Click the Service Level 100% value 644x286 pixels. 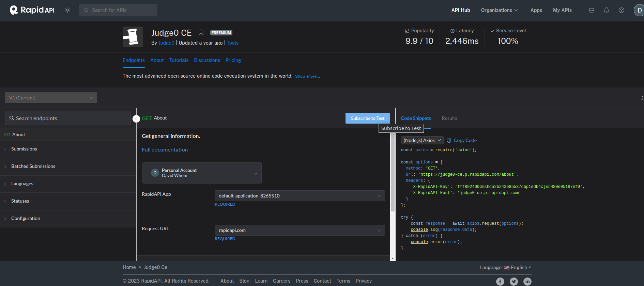[508, 41]
